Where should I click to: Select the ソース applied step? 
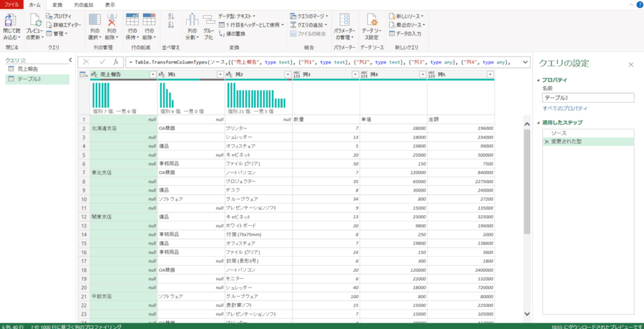point(558,133)
